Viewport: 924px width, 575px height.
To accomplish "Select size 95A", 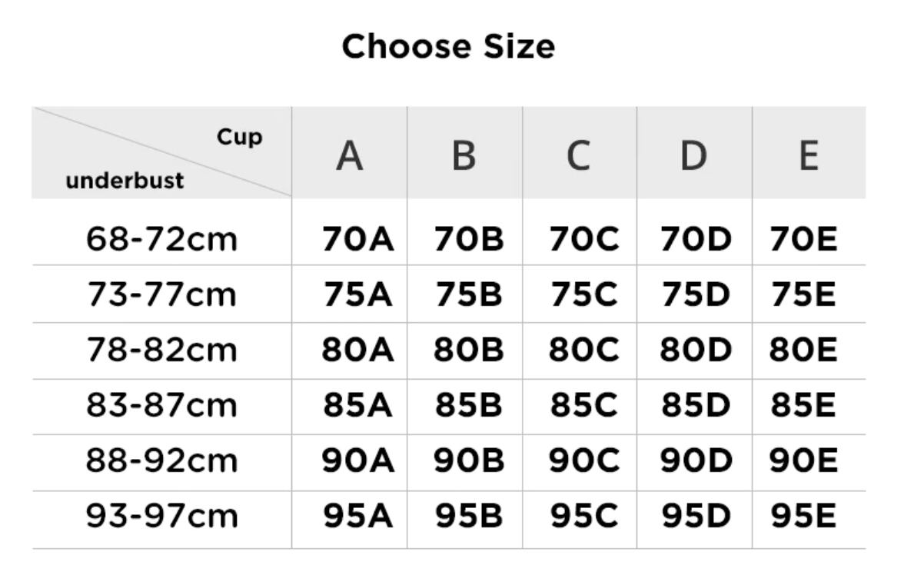I will point(357,516).
